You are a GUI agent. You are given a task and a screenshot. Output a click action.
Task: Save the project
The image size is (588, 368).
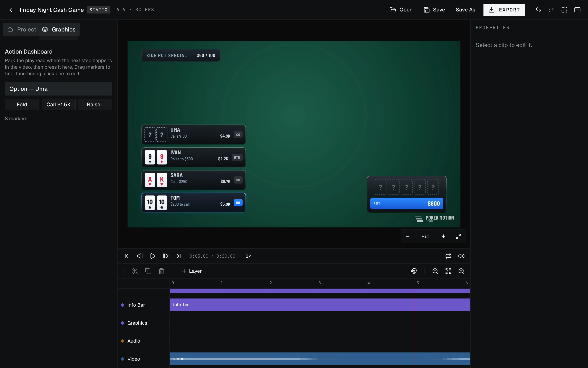click(434, 10)
